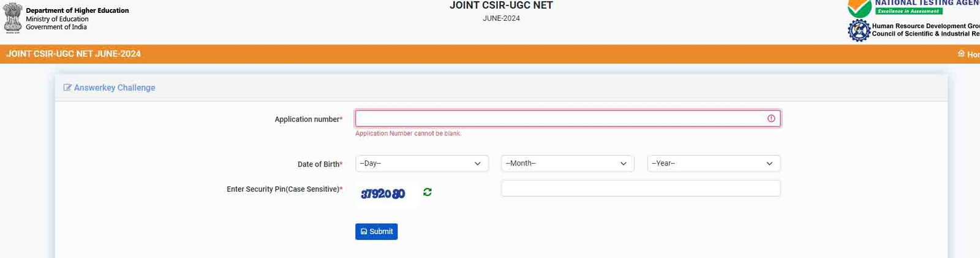Click the Answerkey Challenge panel heading
This screenshot has width=980, height=258.
pyautogui.click(x=115, y=88)
